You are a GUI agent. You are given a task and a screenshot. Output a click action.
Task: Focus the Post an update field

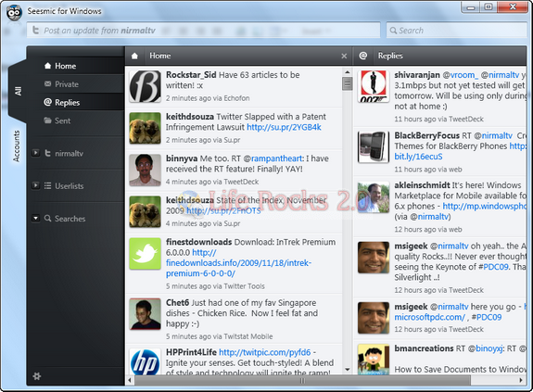coord(203,31)
